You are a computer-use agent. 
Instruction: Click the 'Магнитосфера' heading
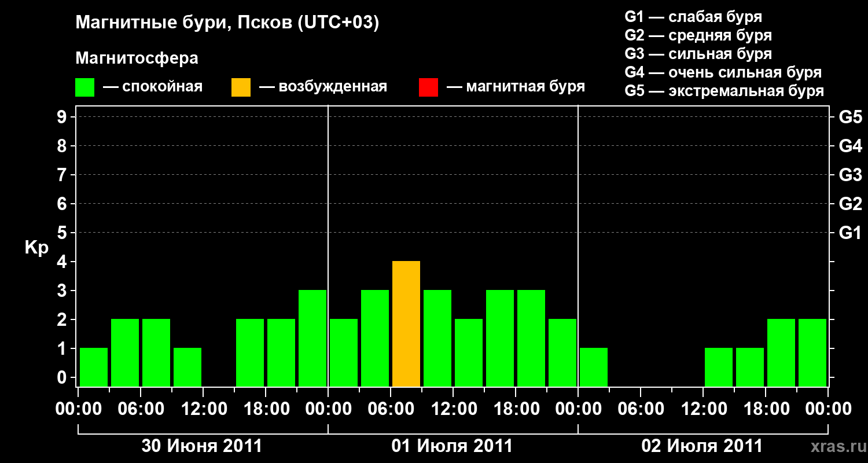tap(137, 58)
